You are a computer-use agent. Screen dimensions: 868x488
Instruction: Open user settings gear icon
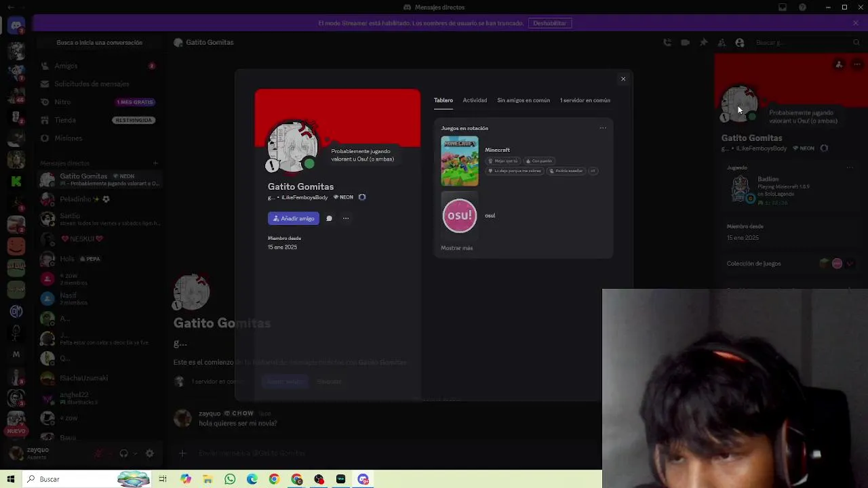click(x=150, y=453)
